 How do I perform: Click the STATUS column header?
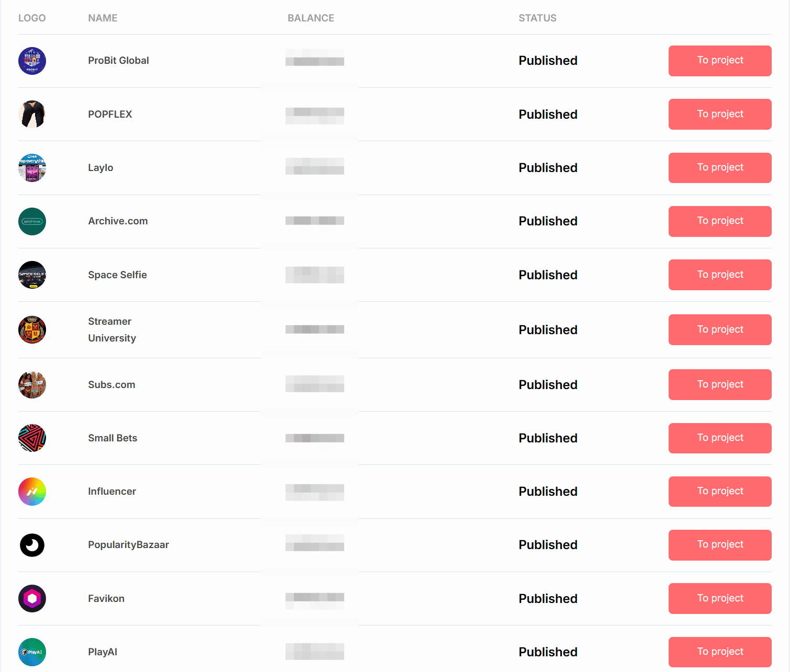pos(537,18)
